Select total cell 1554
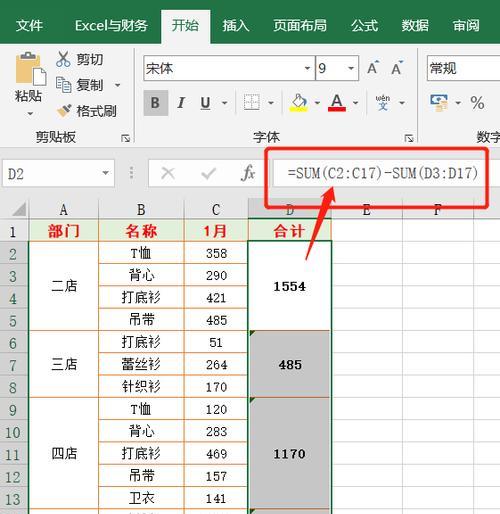 (290, 286)
